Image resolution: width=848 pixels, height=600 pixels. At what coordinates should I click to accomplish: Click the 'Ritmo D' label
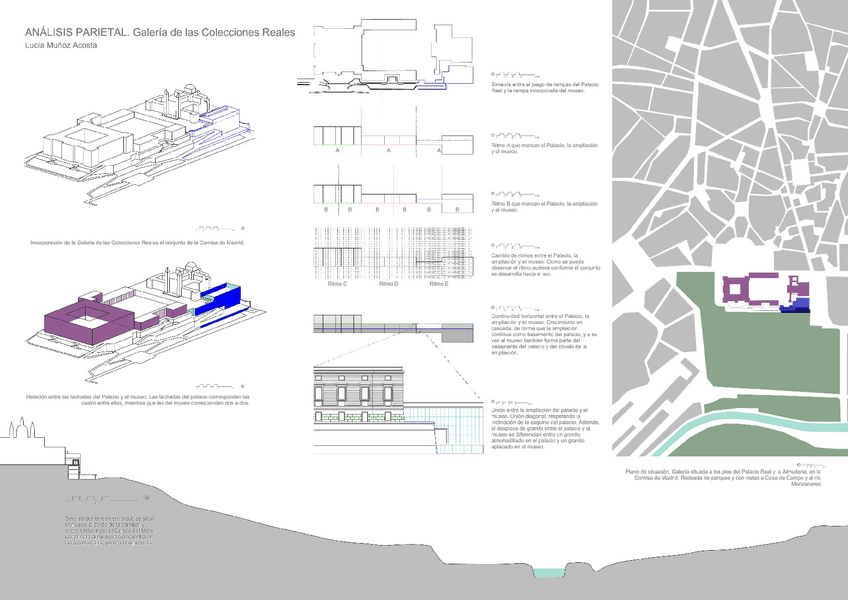[389, 284]
